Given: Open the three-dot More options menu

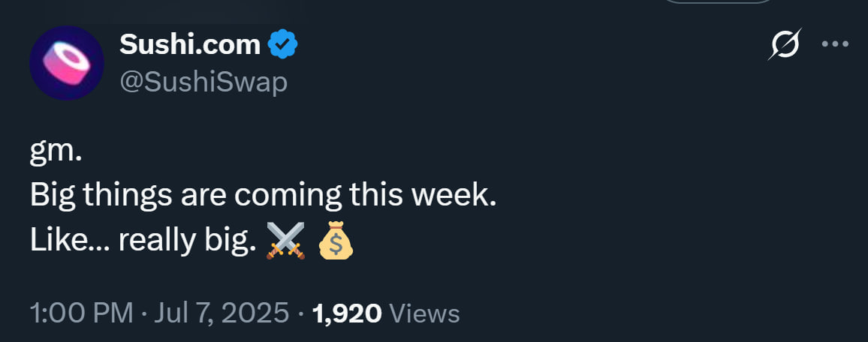Looking at the screenshot, I should 834,44.
